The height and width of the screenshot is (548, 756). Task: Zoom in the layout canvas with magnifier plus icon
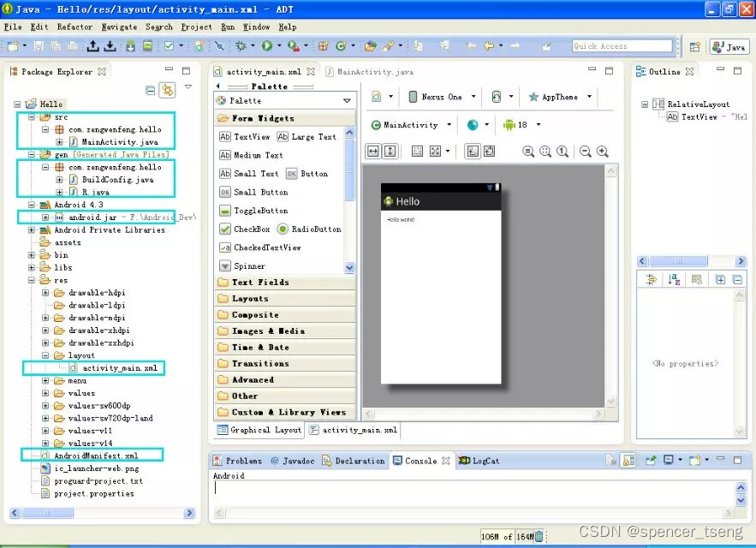pyautogui.click(x=602, y=152)
